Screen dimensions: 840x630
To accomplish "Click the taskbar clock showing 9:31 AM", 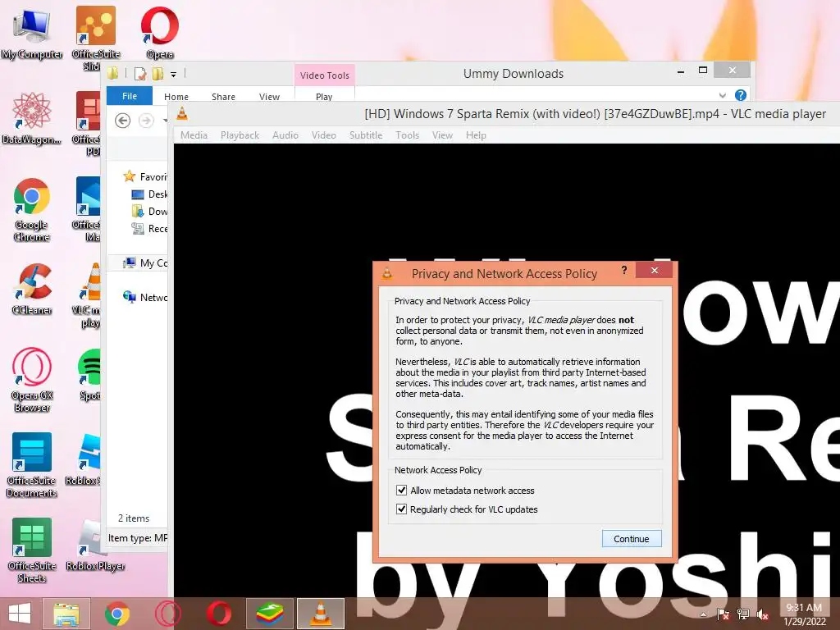I will click(805, 614).
